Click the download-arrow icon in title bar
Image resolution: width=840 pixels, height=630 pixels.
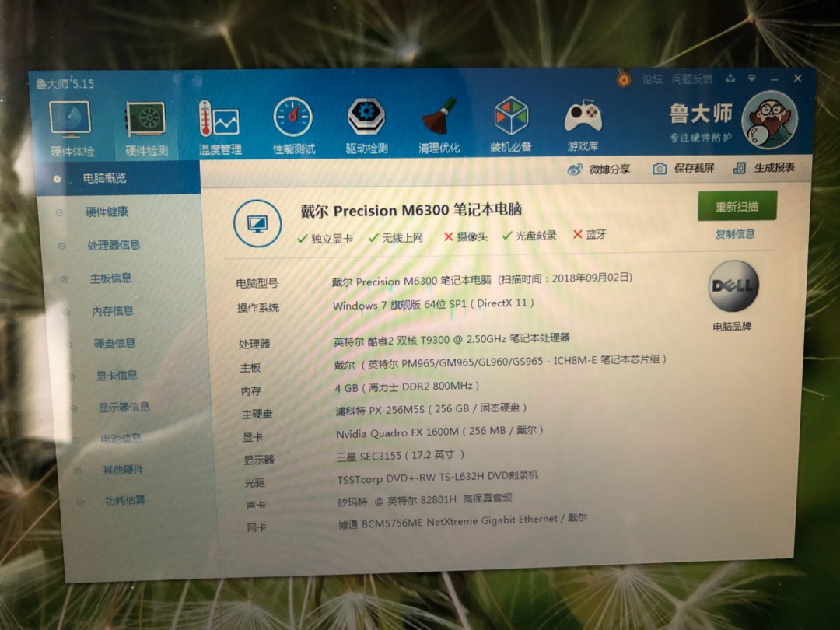(730, 79)
